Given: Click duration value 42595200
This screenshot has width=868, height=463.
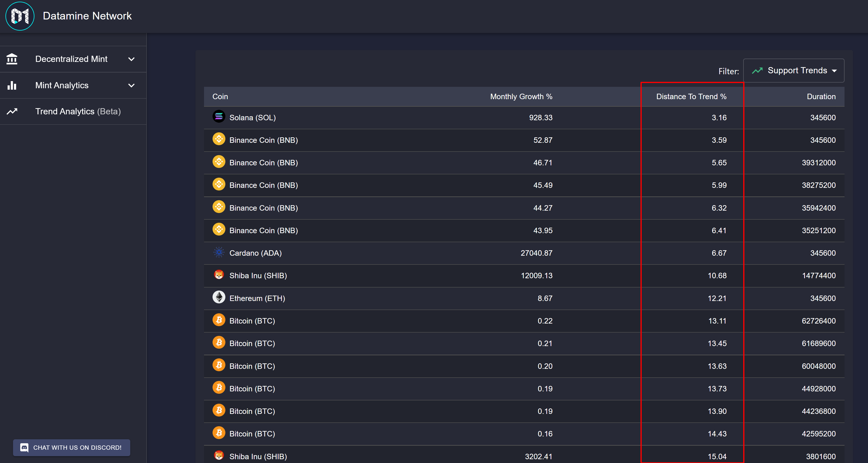Looking at the screenshot, I should tap(818, 434).
